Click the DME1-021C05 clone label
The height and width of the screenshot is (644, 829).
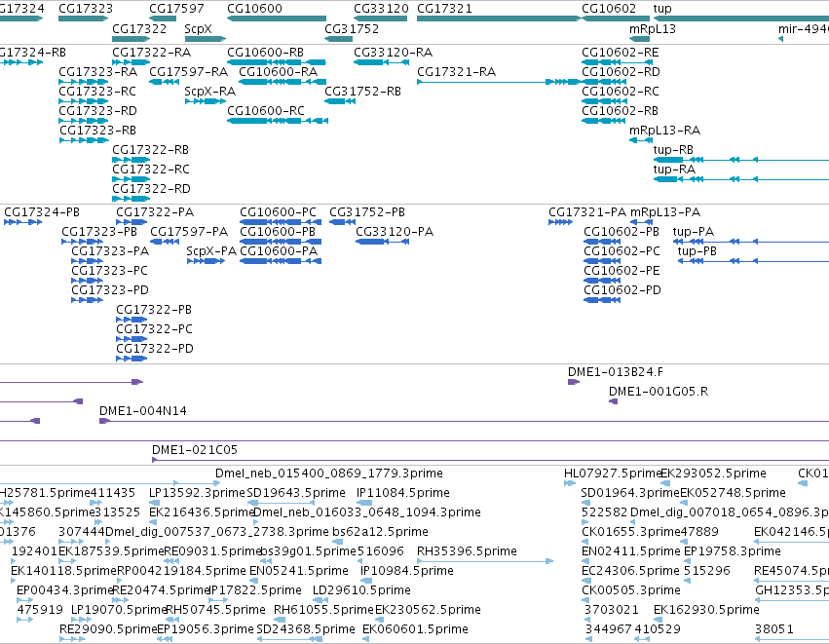coord(195,450)
